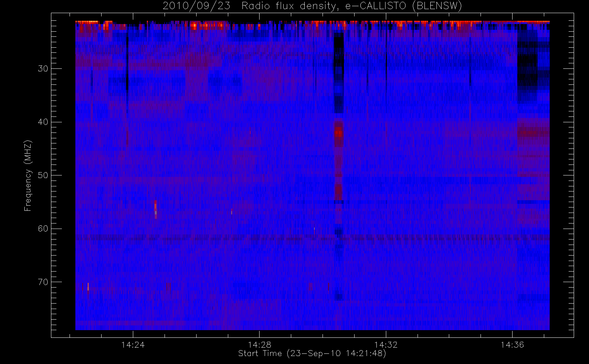Click the date '2010/09/23' in the title
Viewport: 589px width, 364px height.
tap(197, 6)
